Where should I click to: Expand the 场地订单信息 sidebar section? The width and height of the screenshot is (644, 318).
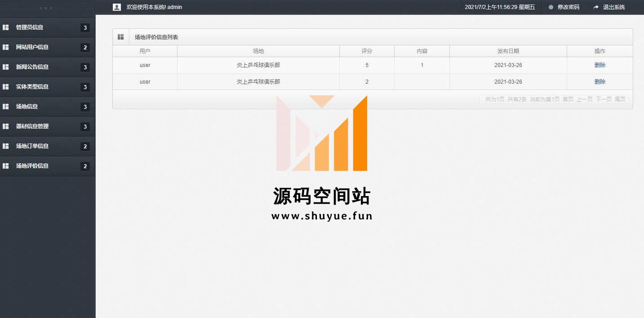(x=32, y=146)
